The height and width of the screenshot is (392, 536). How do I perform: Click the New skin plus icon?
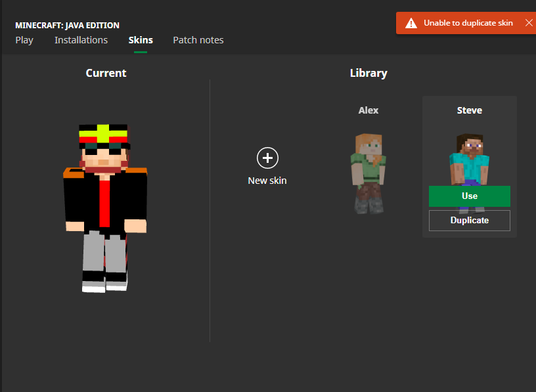tap(267, 158)
